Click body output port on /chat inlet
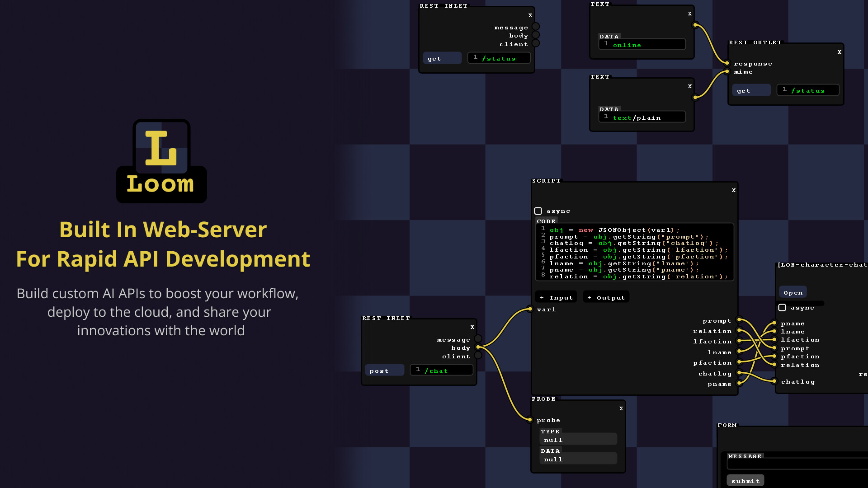The image size is (868, 488). (478, 347)
